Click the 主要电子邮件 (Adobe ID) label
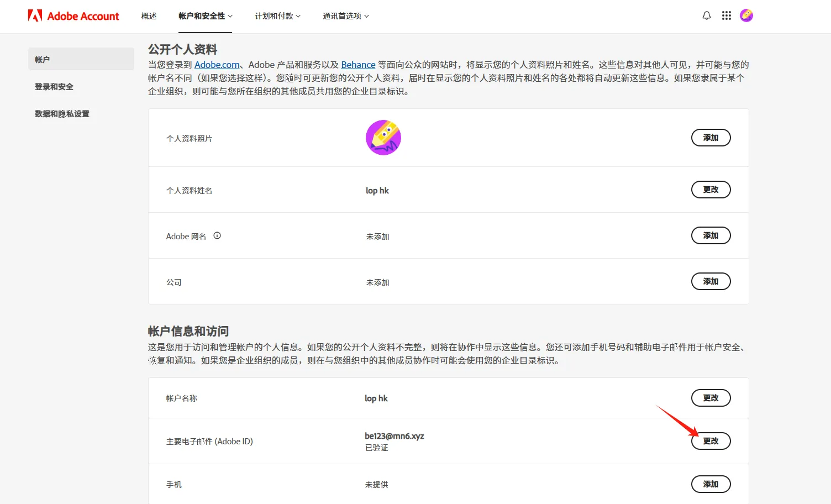This screenshot has height=504, width=831. (x=209, y=442)
